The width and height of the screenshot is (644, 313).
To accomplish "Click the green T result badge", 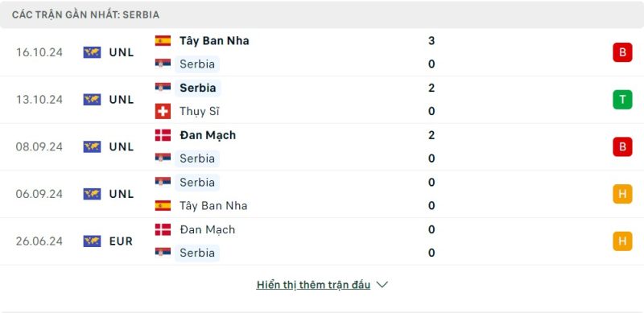I will [622, 100].
